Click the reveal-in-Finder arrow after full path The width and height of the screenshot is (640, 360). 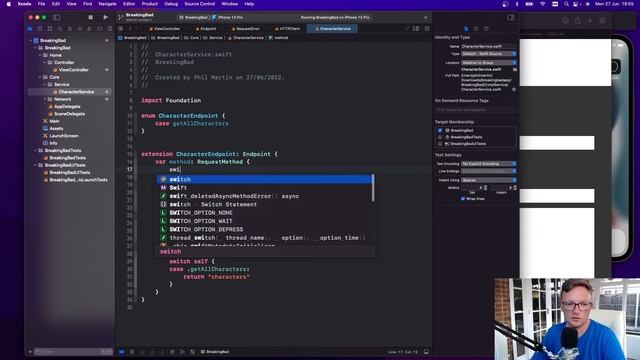click(x=514, y=89)
